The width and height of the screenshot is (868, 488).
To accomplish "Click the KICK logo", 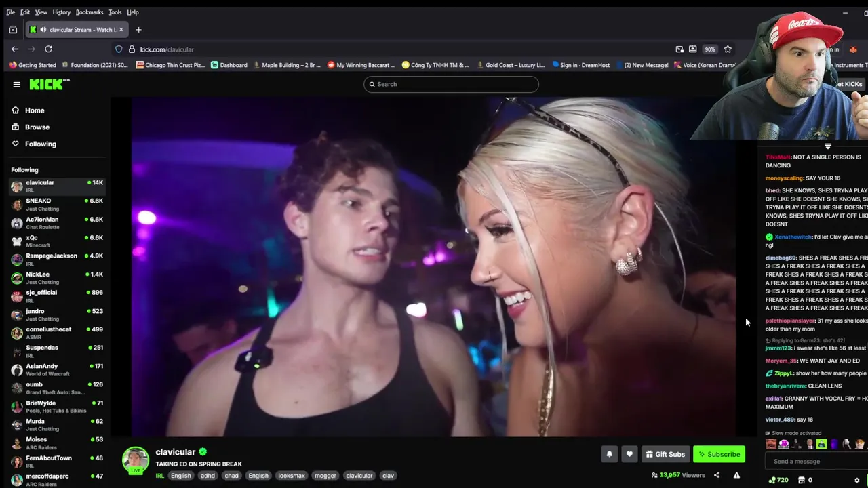I will click(x=49, y=84).
